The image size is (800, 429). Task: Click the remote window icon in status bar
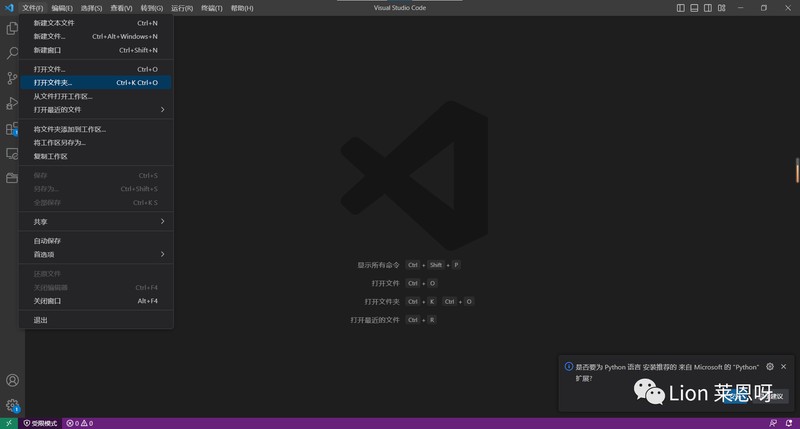[x=9, y=423]
